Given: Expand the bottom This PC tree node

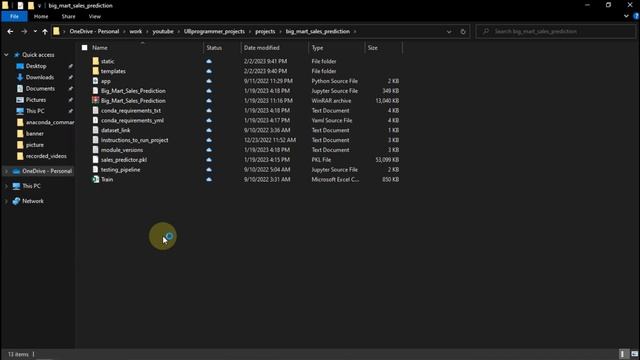Looking at the screenshot, I should click(6, 186).
